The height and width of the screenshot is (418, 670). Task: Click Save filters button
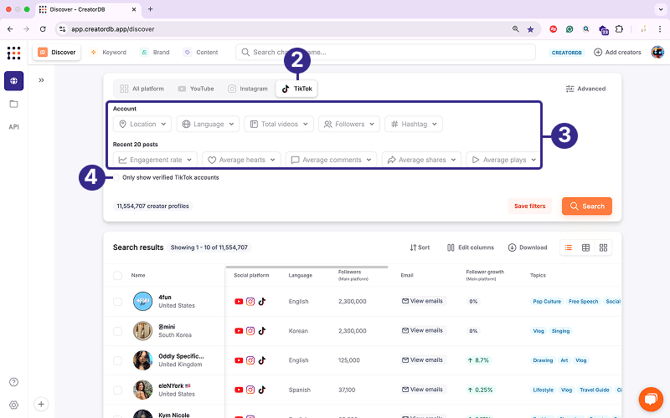point(530,206)
